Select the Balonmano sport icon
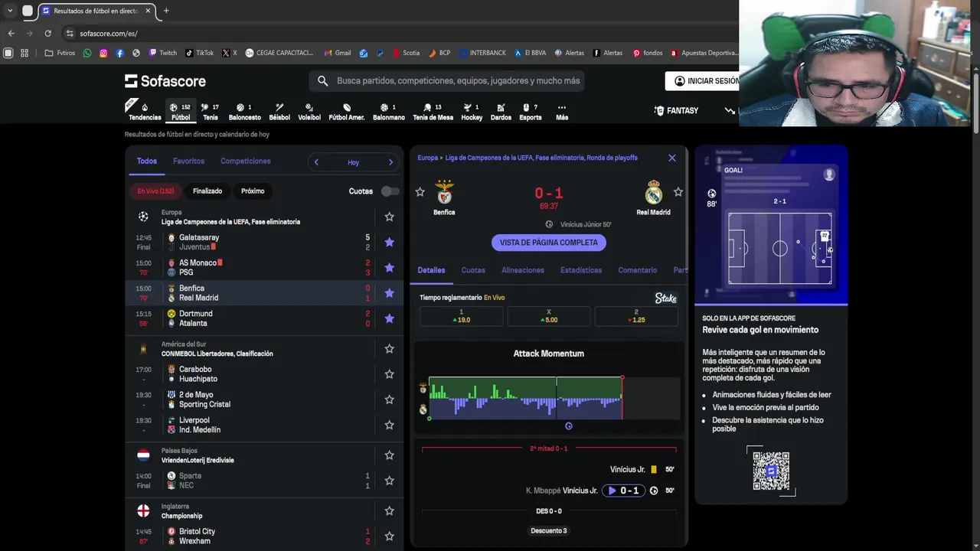Image resolution: width=980 pixels, height=551 pixels. 389,112
